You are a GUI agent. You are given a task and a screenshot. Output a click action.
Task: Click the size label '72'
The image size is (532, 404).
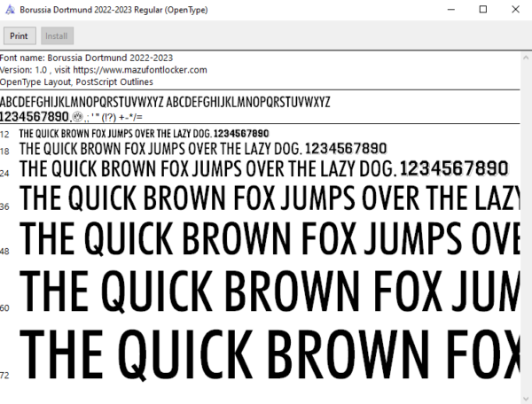click(x=4, y=376)
